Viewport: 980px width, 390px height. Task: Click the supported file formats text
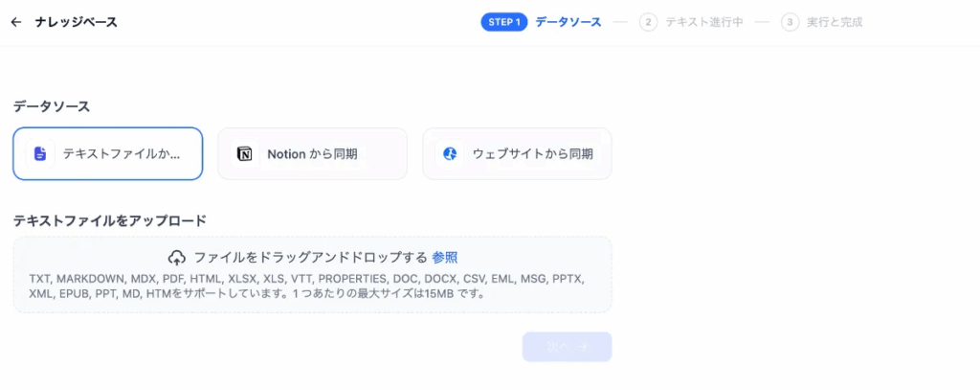(306, 287)
